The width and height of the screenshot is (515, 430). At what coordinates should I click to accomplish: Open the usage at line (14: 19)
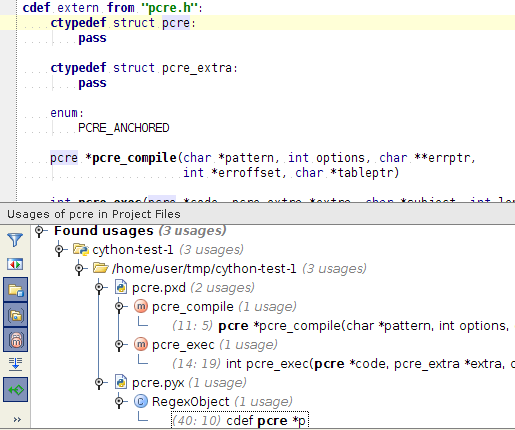pyautogui.click(x=343, y=364)
